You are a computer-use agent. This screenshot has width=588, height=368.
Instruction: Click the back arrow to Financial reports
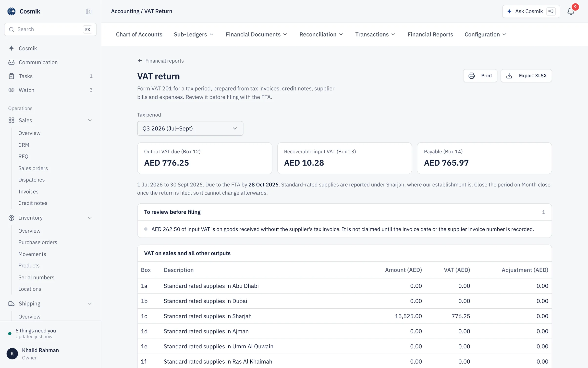pyautogui.click(x=140, y=61)
